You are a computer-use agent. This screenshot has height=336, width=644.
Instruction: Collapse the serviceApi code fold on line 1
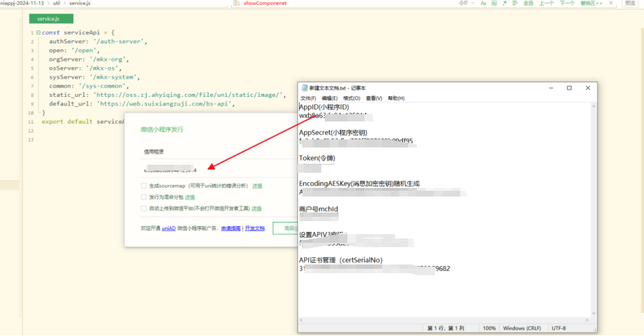coord(38,33)
